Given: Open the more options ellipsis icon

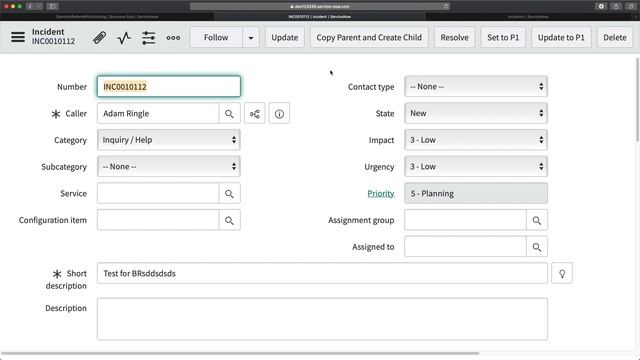Looking at the screenshot, I should (173, 38).
